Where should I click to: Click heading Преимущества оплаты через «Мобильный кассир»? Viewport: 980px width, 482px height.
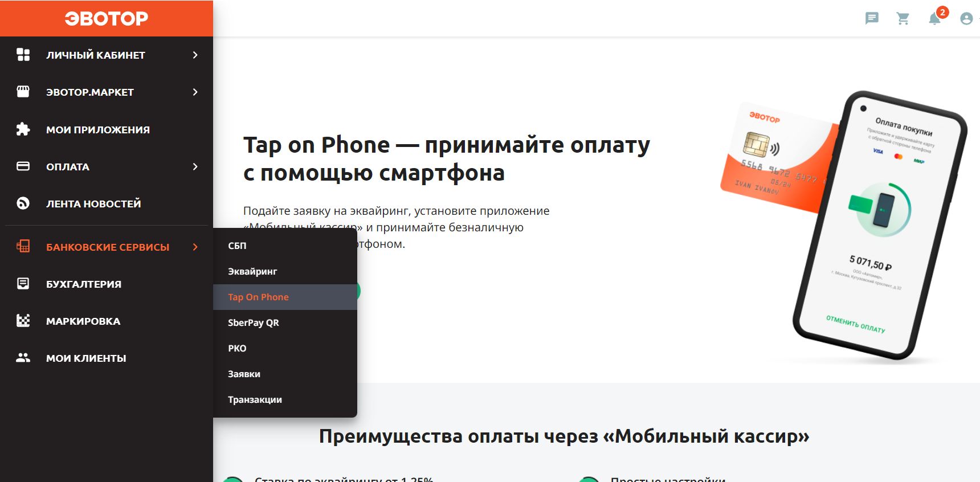tap(564, 436)
